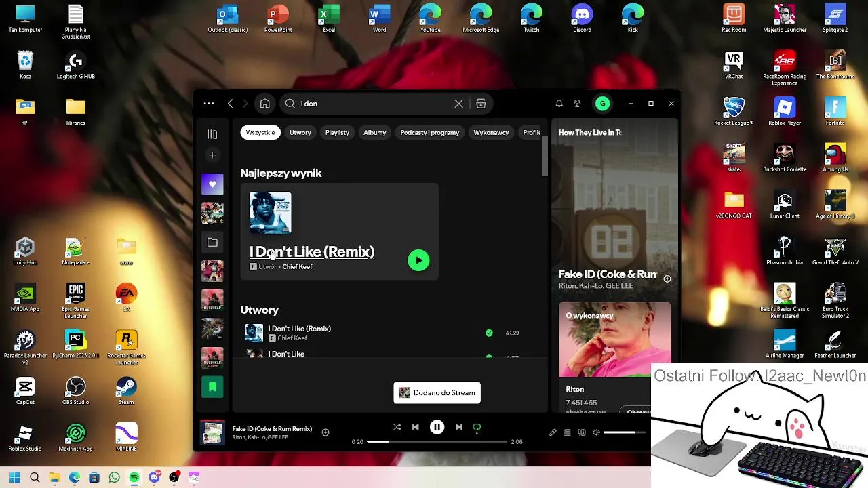Viewport: 868px width, 488px height.
Task: Open Connect to a device icon
Action: (x=582, y=432)
